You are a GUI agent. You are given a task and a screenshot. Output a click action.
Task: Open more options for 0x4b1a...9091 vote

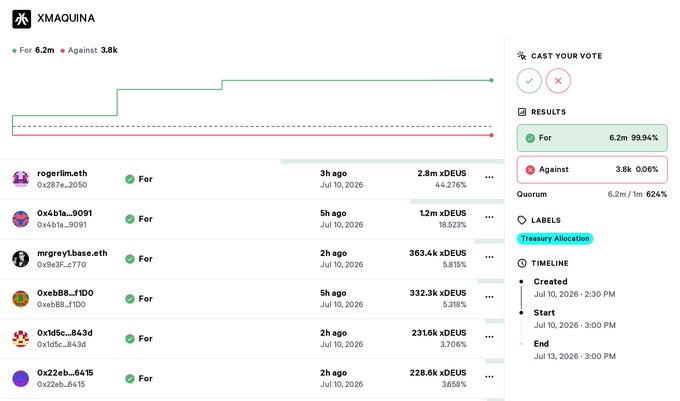point(489,217)
